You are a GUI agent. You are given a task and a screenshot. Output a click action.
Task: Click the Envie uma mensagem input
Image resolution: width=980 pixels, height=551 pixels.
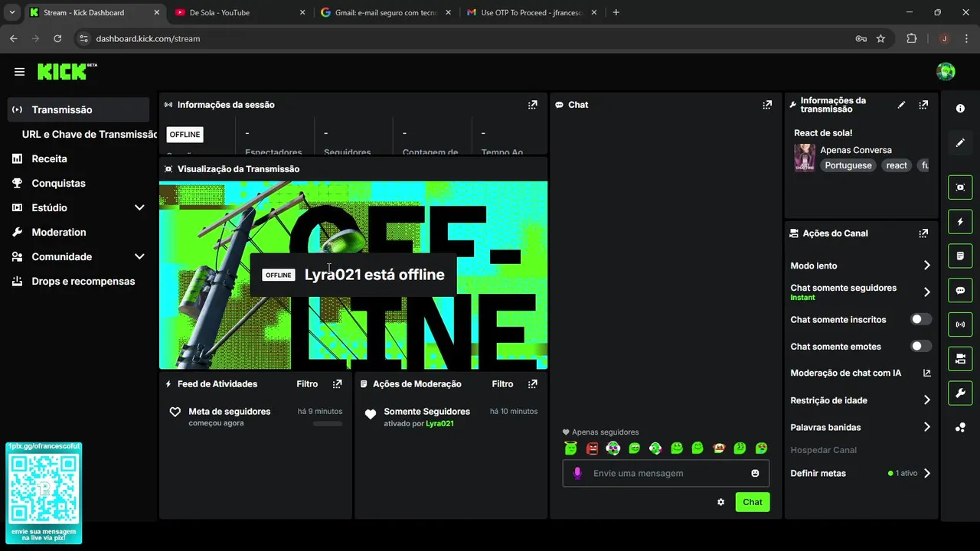tap(666, 473)
